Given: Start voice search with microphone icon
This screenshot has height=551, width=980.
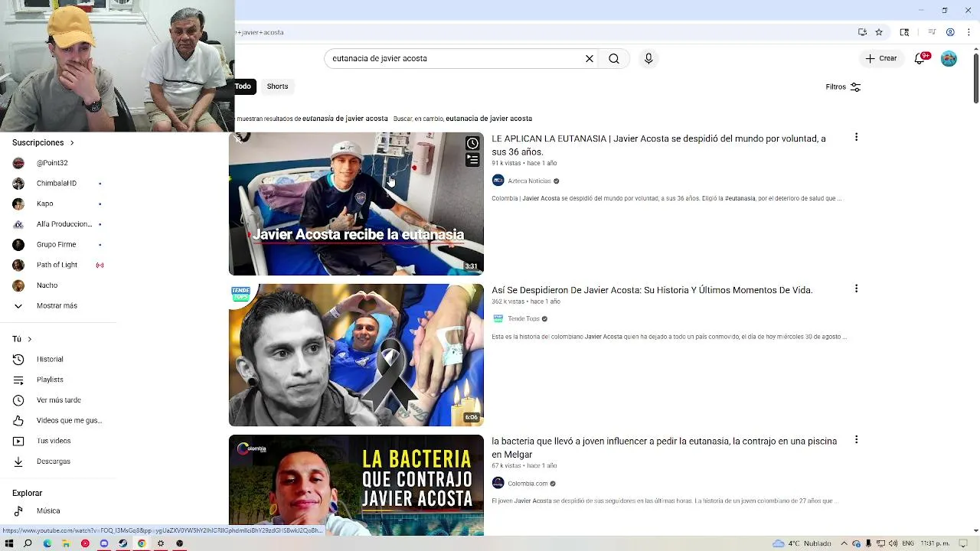Looking at the screenshot, I should point(648,58).
